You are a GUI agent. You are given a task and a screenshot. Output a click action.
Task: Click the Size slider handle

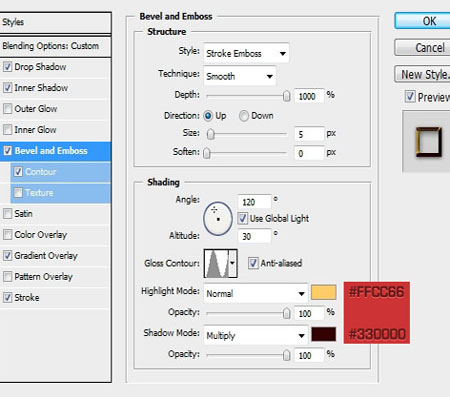pos(210,135)
